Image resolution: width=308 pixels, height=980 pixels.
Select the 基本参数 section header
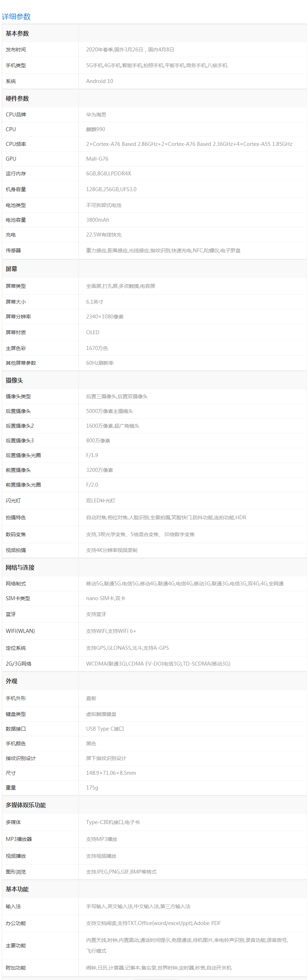click(17, 33)
